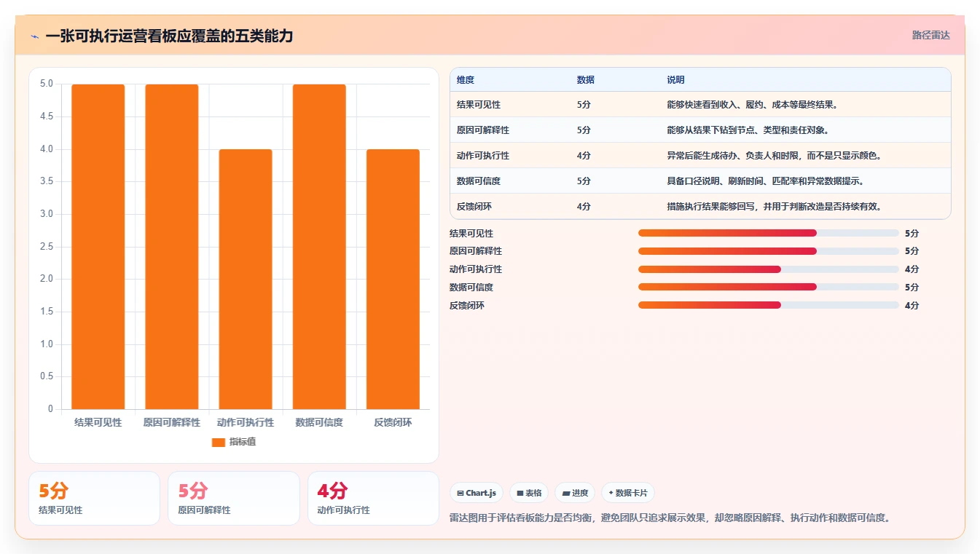Click the chart x-axis label 反馈闭环
The height and width of the screenshot is (554, 980).
pos(393,422)
